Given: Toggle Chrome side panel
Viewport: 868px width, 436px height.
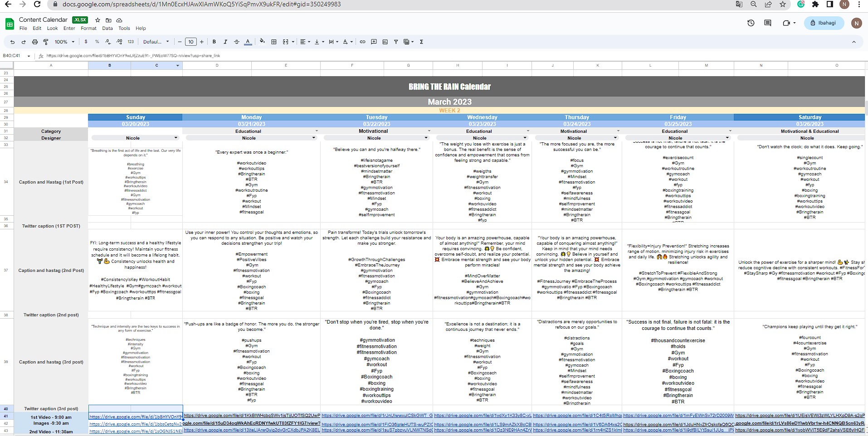Looking at the screenshot, I should (x=830, y=4).
